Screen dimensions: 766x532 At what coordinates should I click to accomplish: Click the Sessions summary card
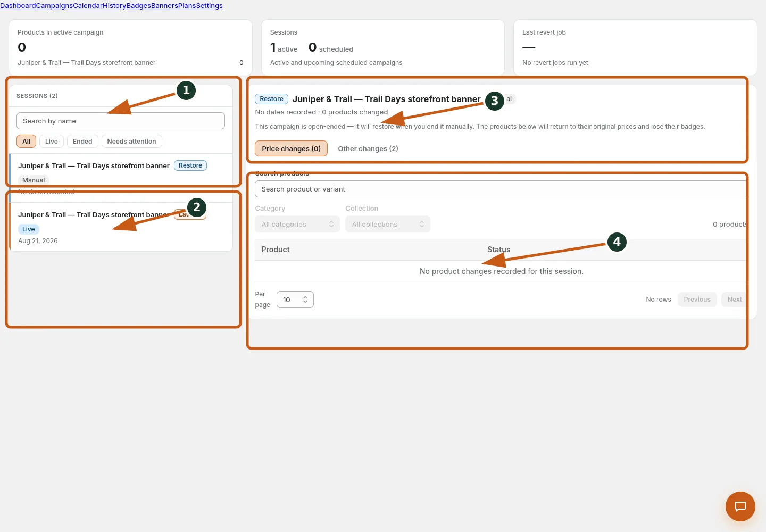pyautogui.click(x=383, y=47)
